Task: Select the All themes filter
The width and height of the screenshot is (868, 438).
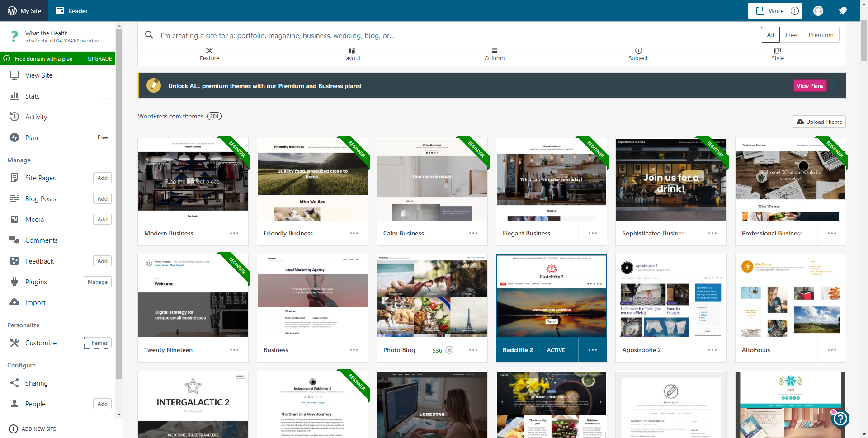Action: pos(770,35)
